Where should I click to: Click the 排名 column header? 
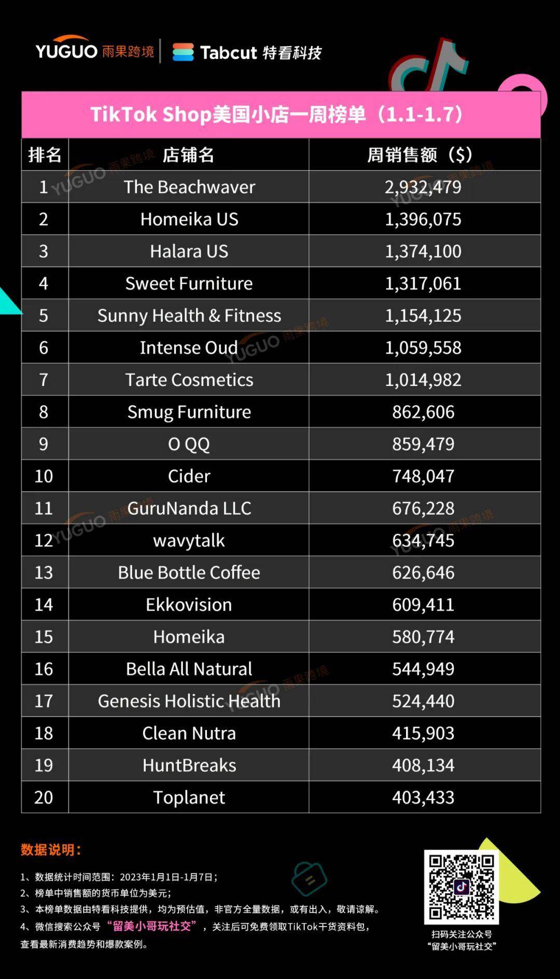[x=45, y=155]
